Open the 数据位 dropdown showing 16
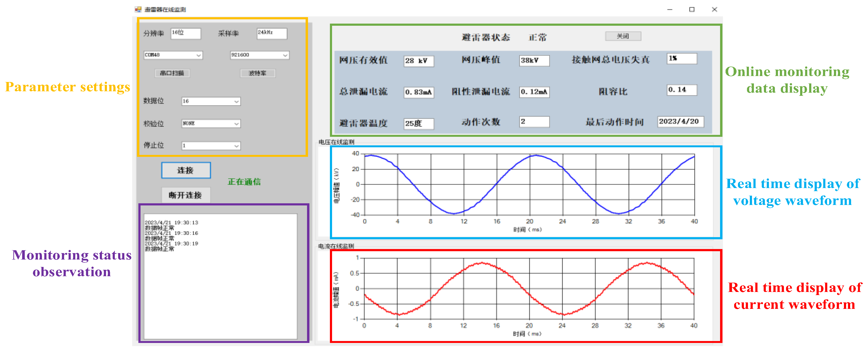 (236, 101)
